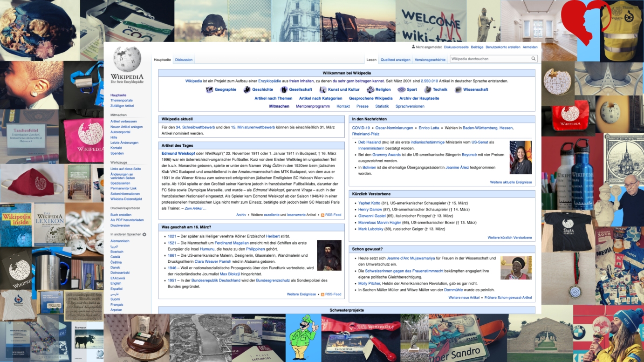This screenshot has height=362, width=644.
Task: Click Weitere kürzlich Verstorbene link
Action: (510, 238)
